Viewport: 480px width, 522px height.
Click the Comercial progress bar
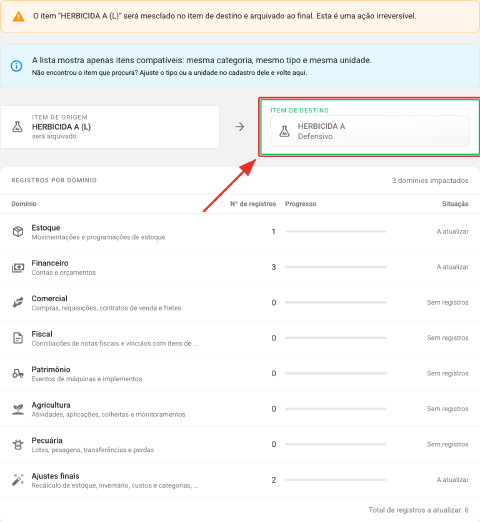336,302
